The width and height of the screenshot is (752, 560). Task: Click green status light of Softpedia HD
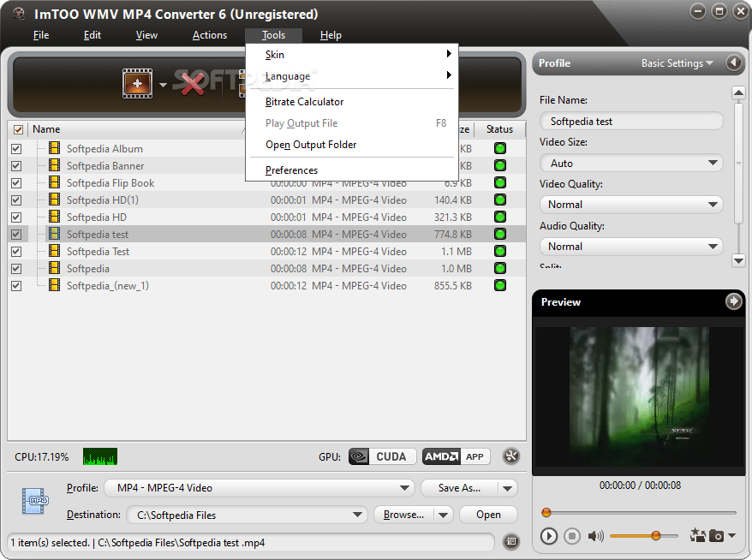[500, 217]
